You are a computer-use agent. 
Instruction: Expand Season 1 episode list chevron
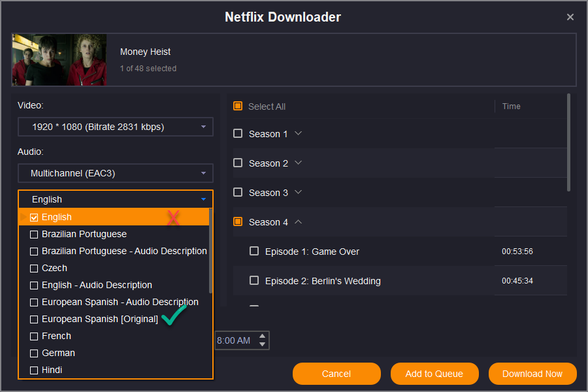298,133
